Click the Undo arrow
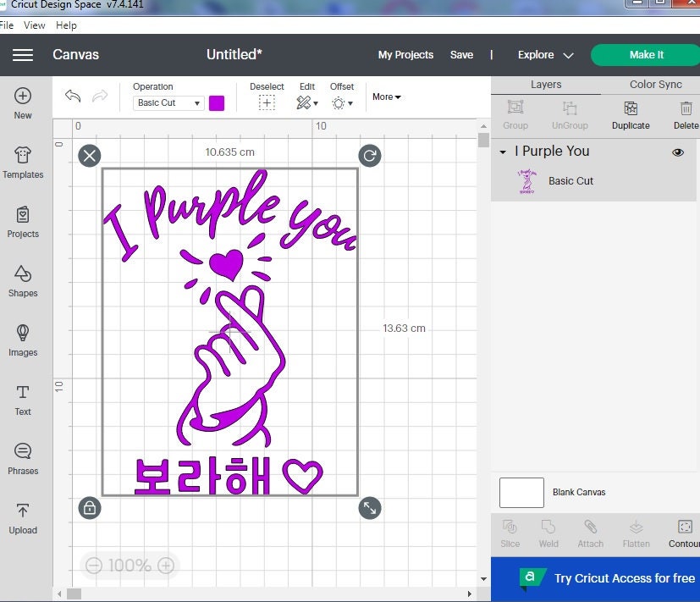Image resolution: width=700 pixels, height=602 pixels. click(x=73, y=97)
